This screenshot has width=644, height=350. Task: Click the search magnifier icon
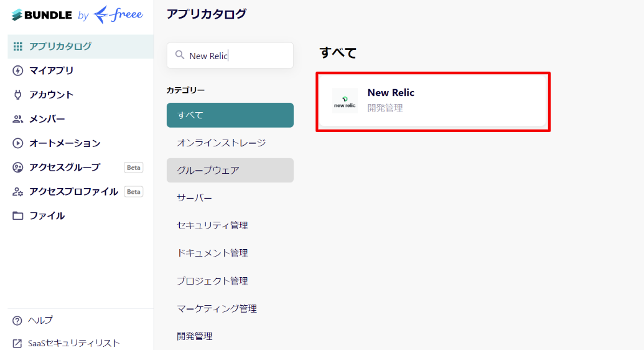[x=179, y=55]
